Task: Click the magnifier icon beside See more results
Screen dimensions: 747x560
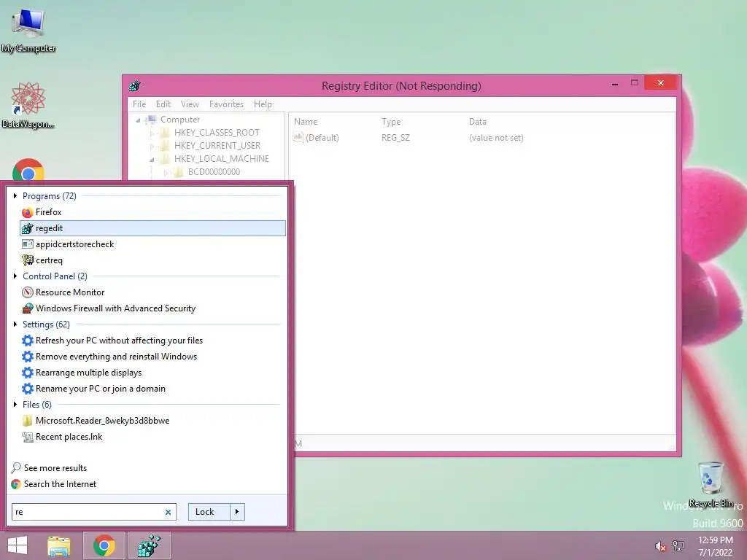Action: [16, 467]
